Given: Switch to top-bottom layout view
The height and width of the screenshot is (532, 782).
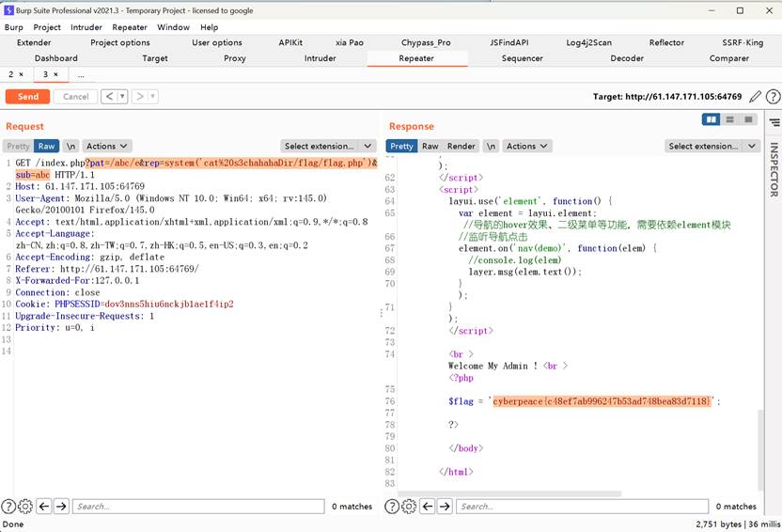Looking at the screenshot, I should (x=729, y=119).
